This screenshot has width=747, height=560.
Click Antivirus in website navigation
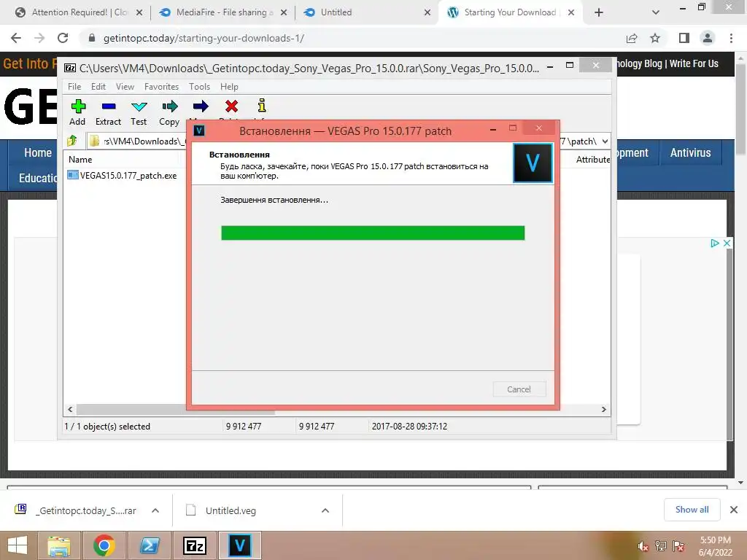(x=690, y=153)
